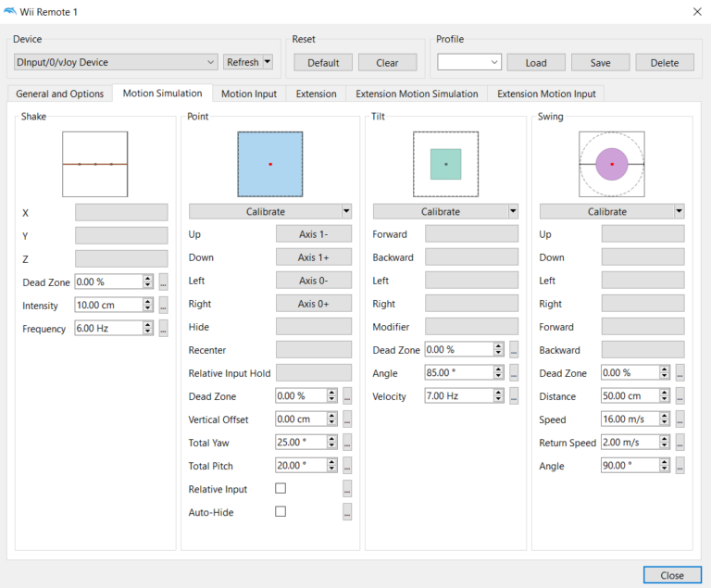Viewport: 711px width, 588px height.
Task: Open the Extension tab
Action: pyautogui.click(x=316, y=94)
